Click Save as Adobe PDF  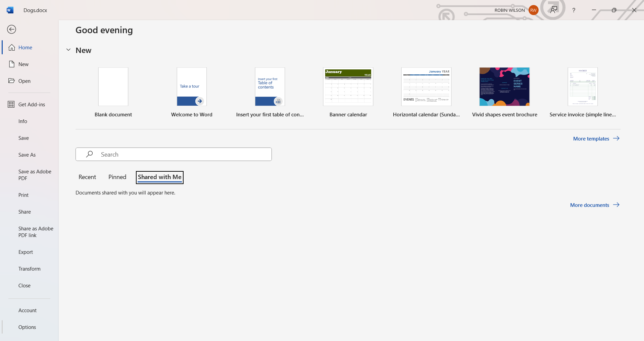tap(35, 175)
